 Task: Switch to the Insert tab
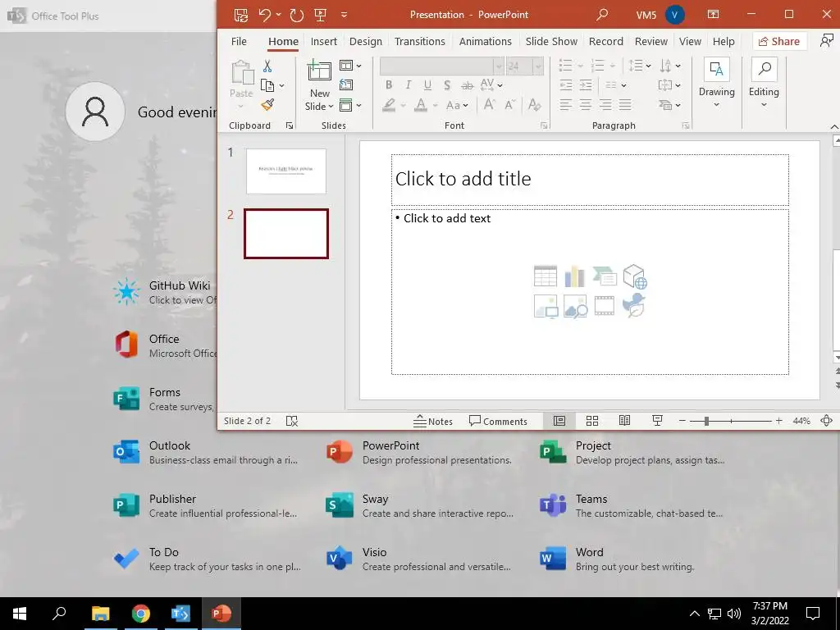[x=323, y=41]
